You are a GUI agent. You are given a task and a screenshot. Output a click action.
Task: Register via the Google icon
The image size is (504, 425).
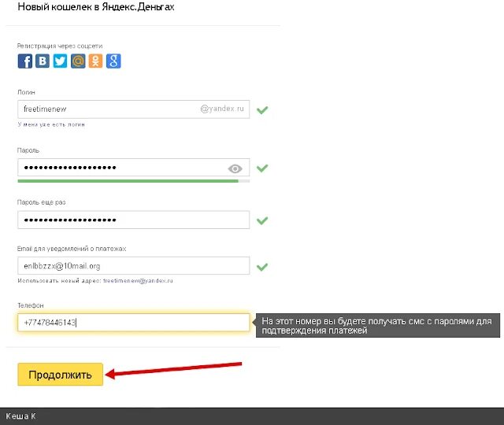113,61
